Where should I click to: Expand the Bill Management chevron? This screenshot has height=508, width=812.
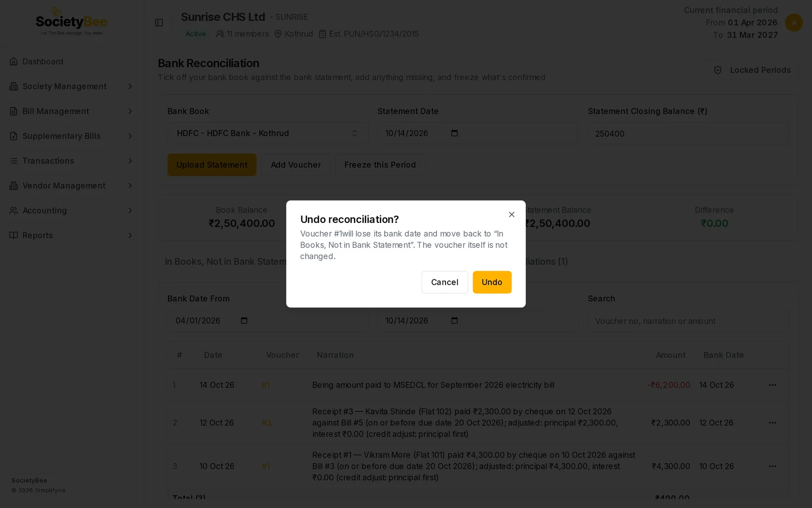point(130,111)
